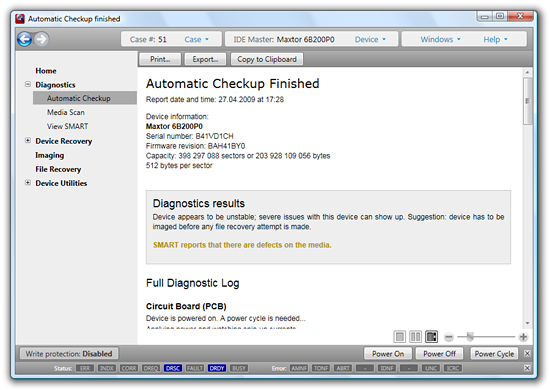Viewport: 550px width, 390px height.
Task: Switch to single-page view layout icon
Action: click(x=400, y=337)
